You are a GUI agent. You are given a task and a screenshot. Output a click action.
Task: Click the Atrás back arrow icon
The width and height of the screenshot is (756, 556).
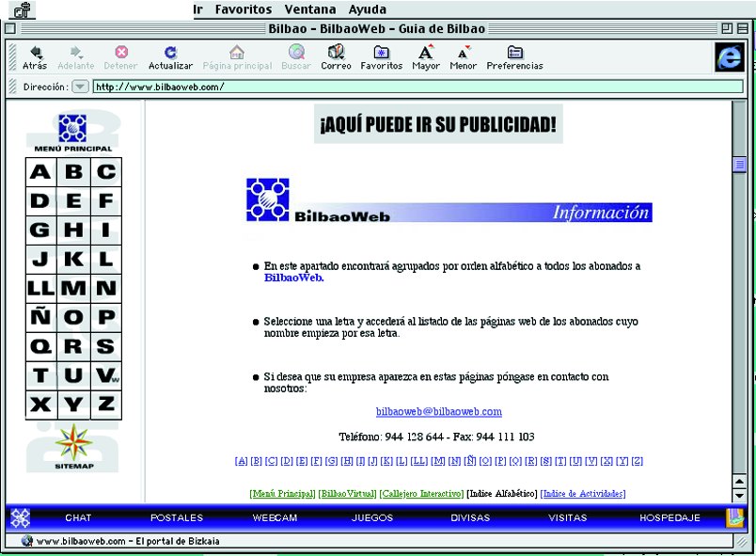36,52
